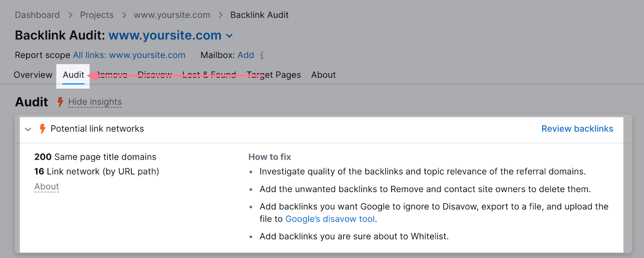Open the Target Pages tab
644x258 pixels.
[x=274, y=75]
